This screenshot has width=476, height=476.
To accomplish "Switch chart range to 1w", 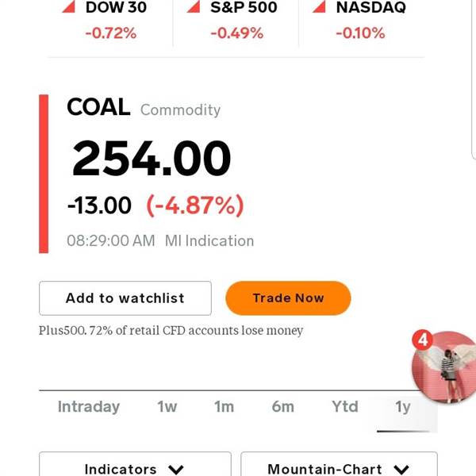I will pyautogui.click(x=167, y=406).
